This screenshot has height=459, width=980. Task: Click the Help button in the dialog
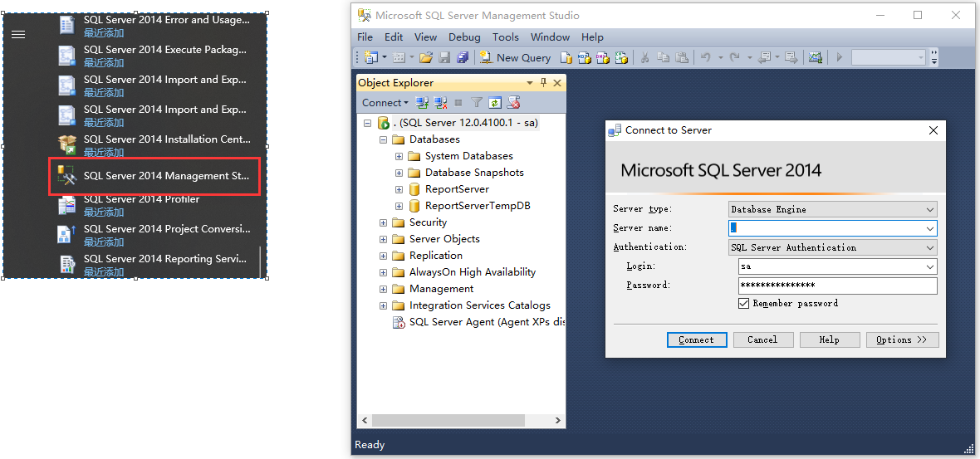click(x=829, y=339)
